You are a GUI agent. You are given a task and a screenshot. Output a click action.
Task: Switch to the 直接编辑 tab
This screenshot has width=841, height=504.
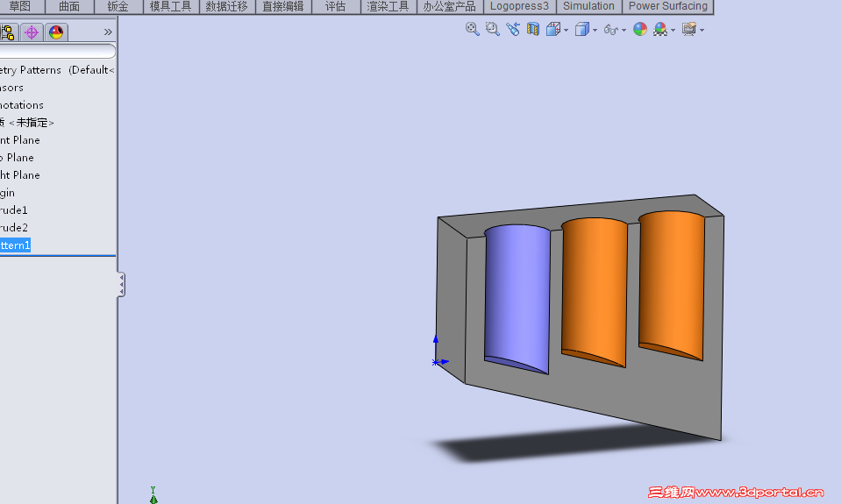(x=283, y=6)
